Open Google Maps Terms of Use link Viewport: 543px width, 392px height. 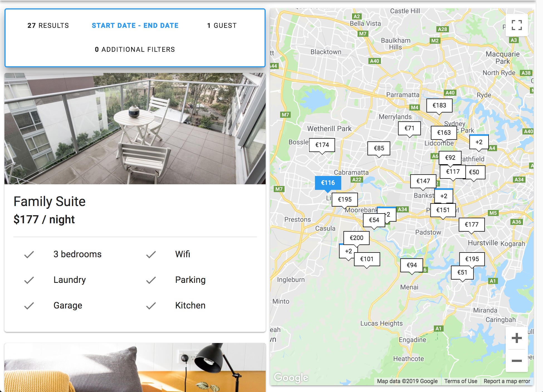[461, 381]
